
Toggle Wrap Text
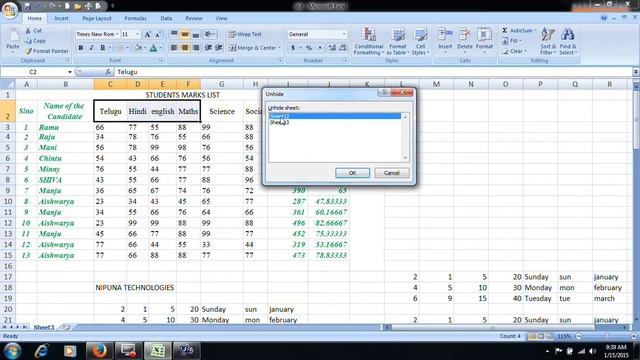(245, 34)
